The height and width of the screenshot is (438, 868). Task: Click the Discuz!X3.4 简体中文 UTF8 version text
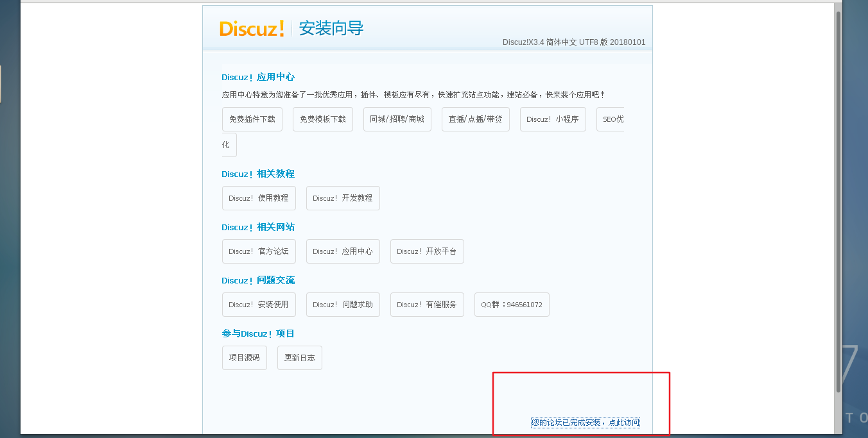click(574, 42)
